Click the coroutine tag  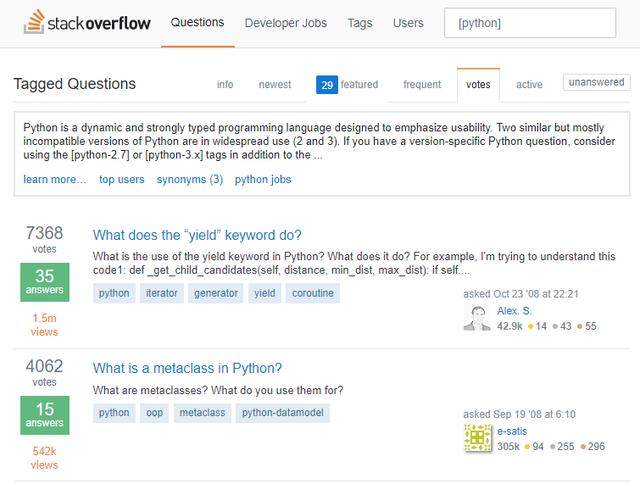[x=313, y=293]
